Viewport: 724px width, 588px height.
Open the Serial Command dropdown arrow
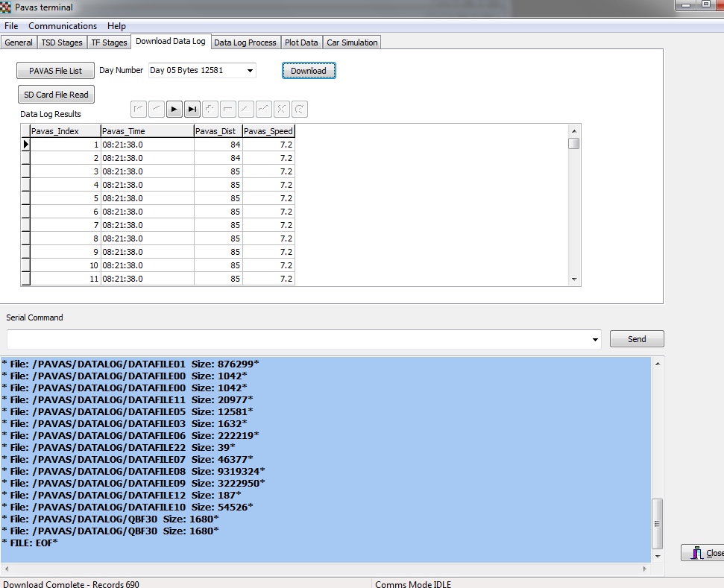tap(595, 340)
